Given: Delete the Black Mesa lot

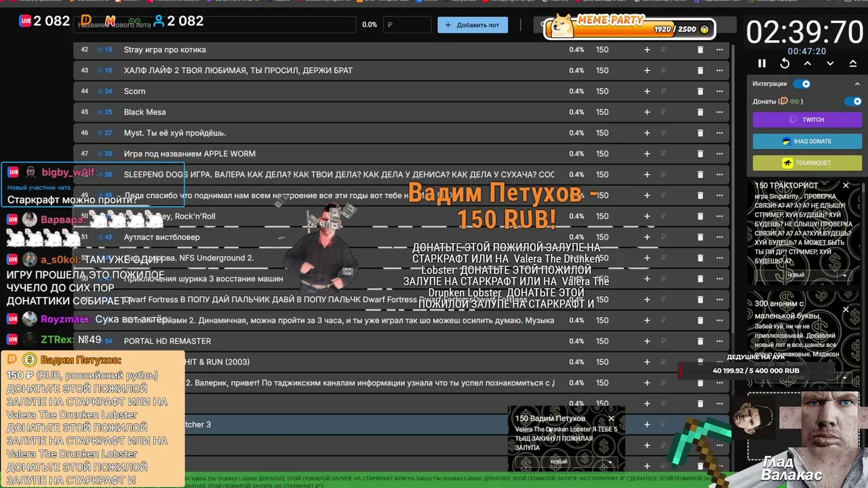Looking at the screenshot, I should pyautogui.click(x=701, y=112).
